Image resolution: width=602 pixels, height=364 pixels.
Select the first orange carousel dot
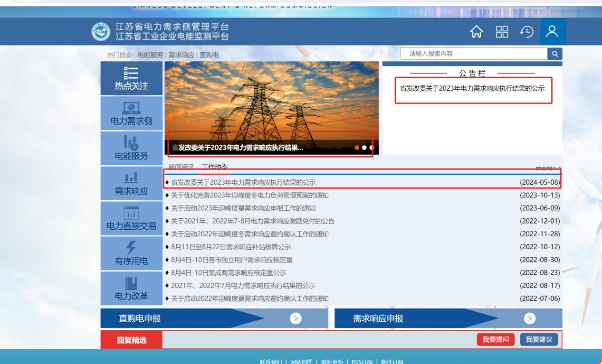(x=357, y=148)
